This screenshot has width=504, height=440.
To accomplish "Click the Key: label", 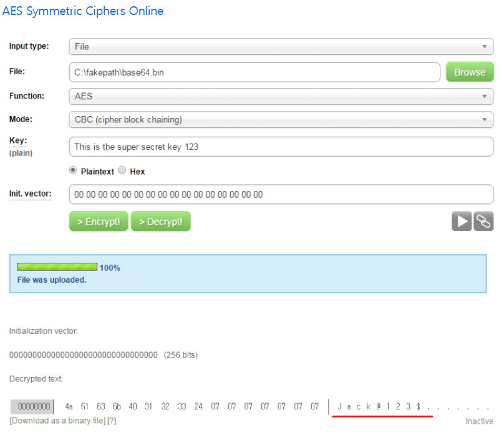I will click(18, 140).
